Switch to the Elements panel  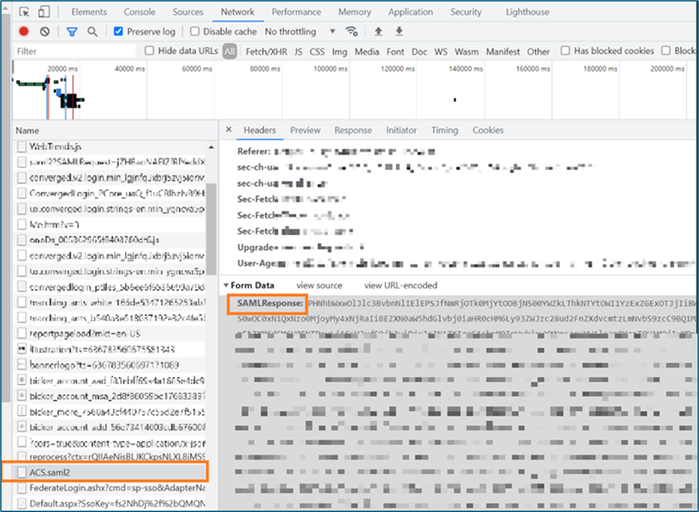pos(89,12)
